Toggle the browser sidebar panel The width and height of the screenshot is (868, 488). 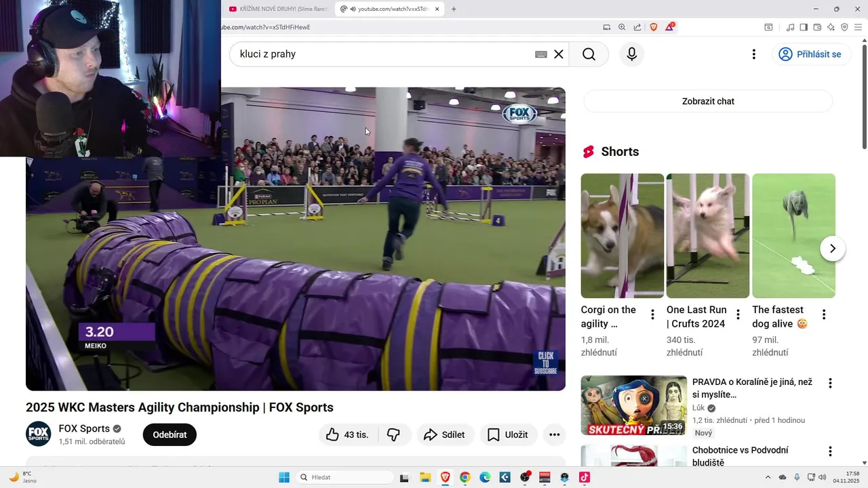(x=804, y=27)
